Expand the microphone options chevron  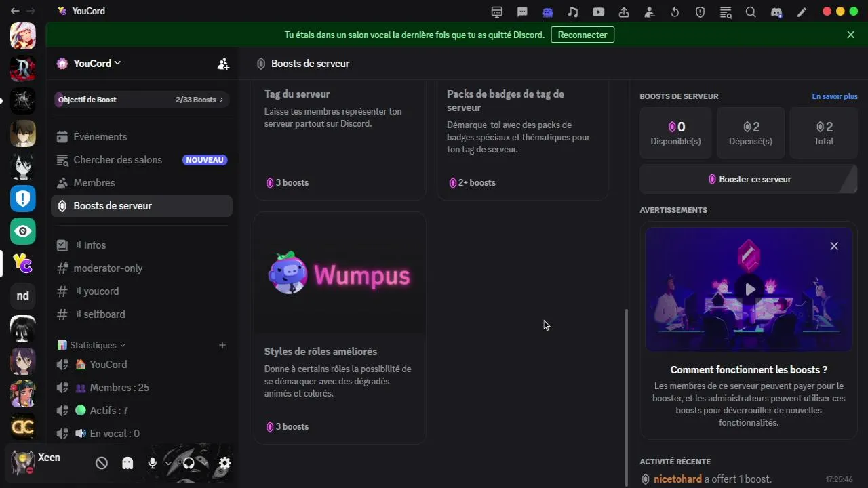[167, 464]
